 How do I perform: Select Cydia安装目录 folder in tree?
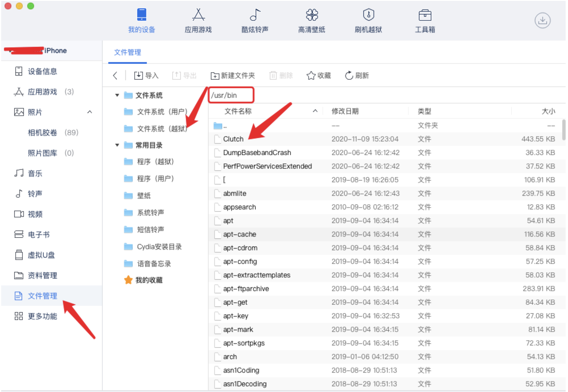point(153,247)
